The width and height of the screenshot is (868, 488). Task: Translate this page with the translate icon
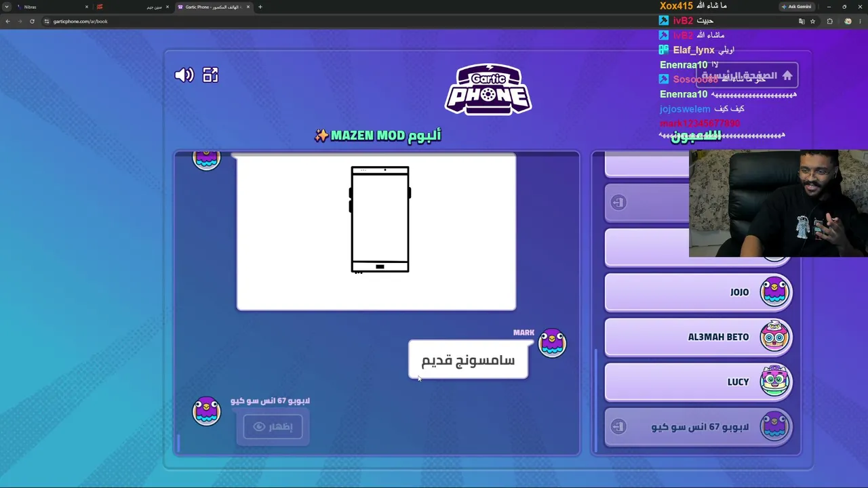pyautogui.click(x=802, y=21)
